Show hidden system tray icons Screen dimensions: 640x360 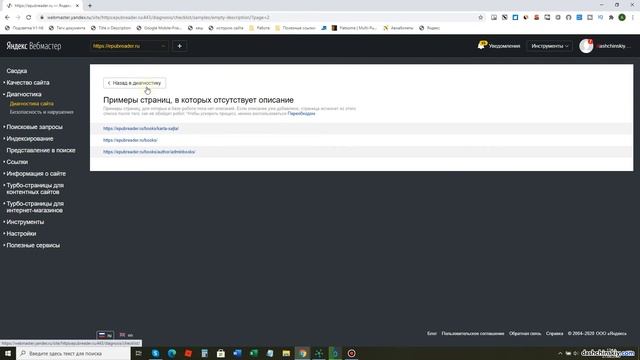coord(560,353)
